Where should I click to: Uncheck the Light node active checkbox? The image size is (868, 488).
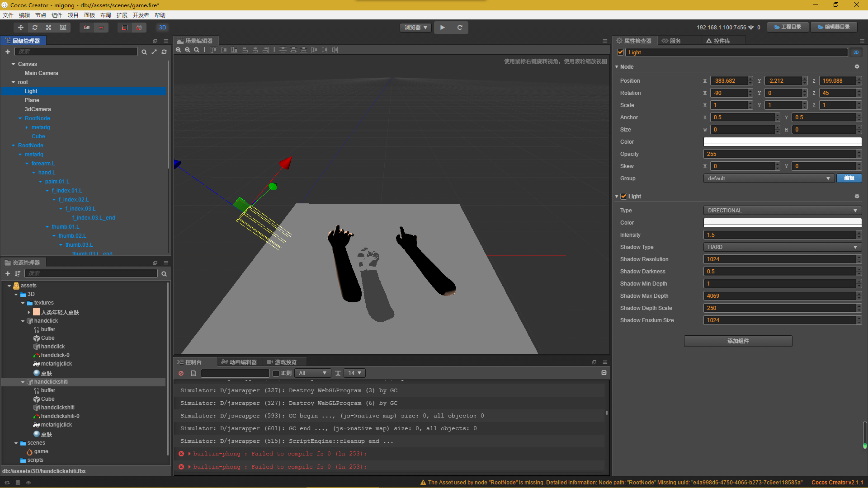point(621,52)
